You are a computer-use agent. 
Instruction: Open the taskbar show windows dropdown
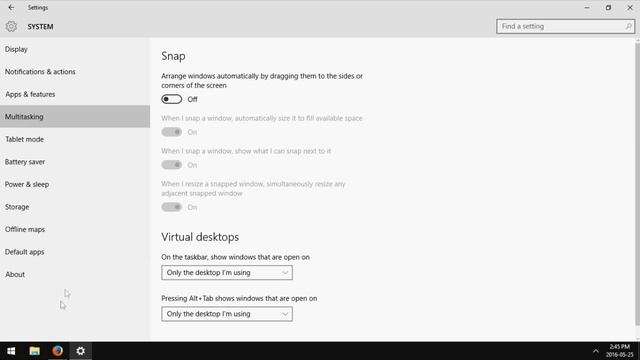coord(227,273)
